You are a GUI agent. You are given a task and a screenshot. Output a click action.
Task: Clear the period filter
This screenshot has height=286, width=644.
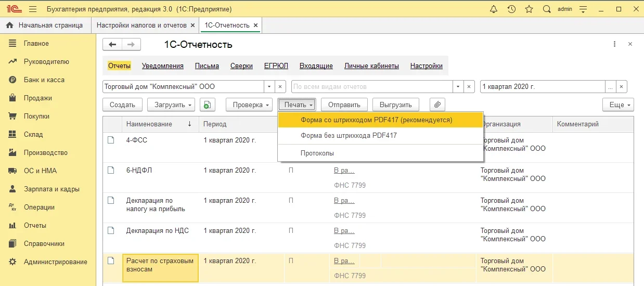tap(622, 87)
